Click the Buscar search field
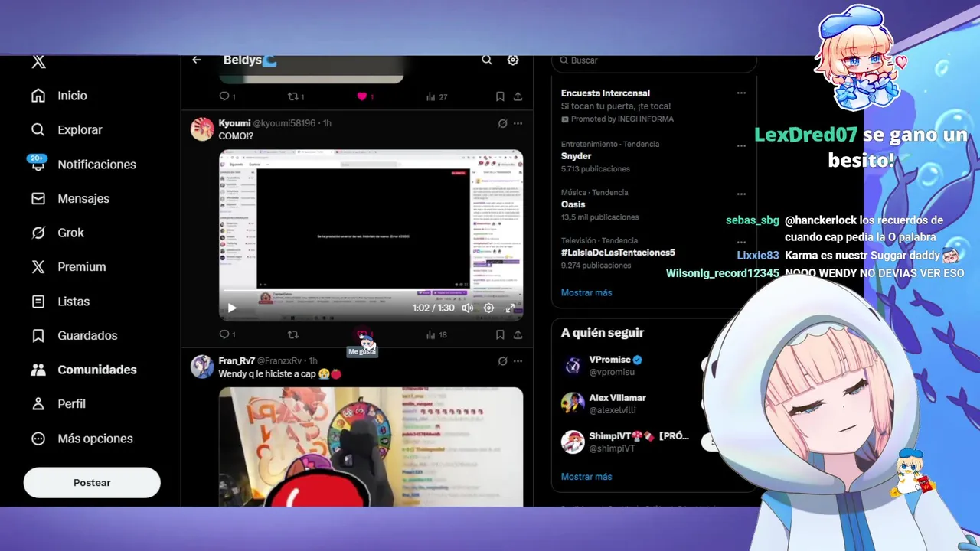This screenshot has width=980, height=551. (x=654, y=60)
